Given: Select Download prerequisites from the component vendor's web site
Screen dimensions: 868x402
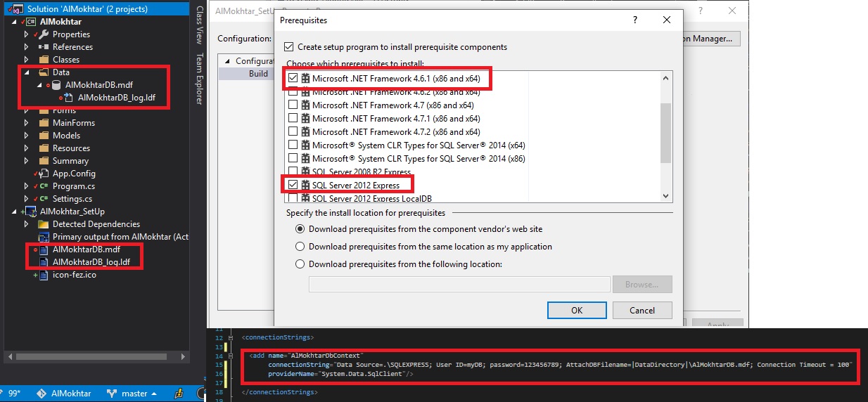Looking at the screenshot, I should (x=300, y=229).
